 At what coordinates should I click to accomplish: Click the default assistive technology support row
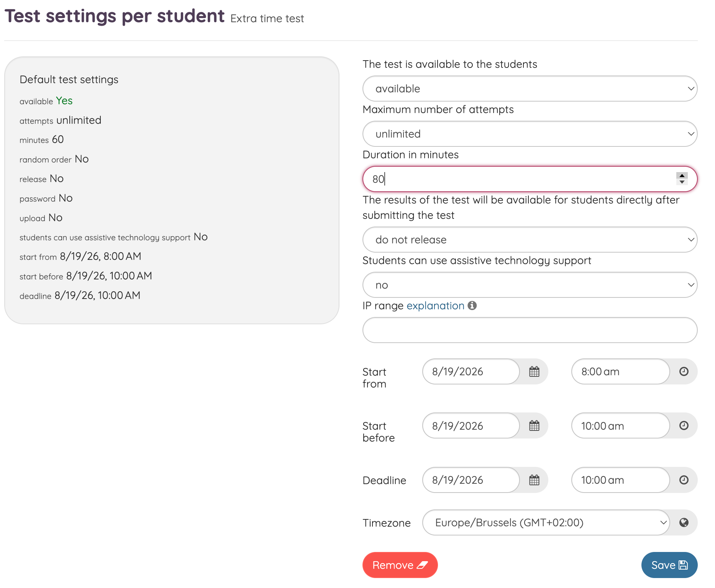click(114, 237)
